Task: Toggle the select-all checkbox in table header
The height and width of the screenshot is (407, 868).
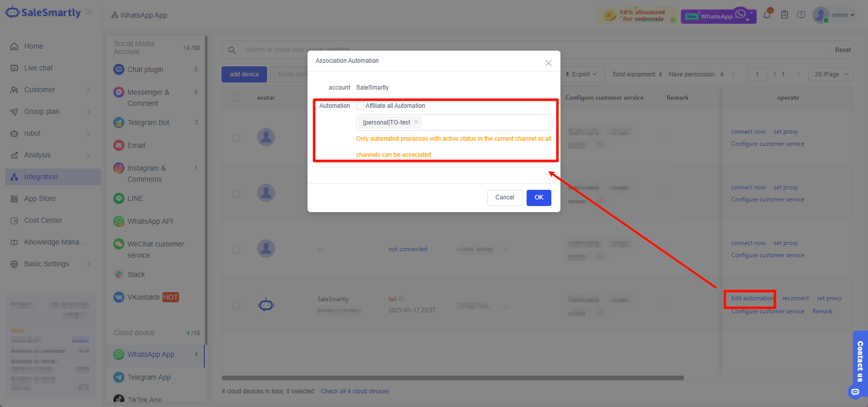Action: tap(237, 98)
